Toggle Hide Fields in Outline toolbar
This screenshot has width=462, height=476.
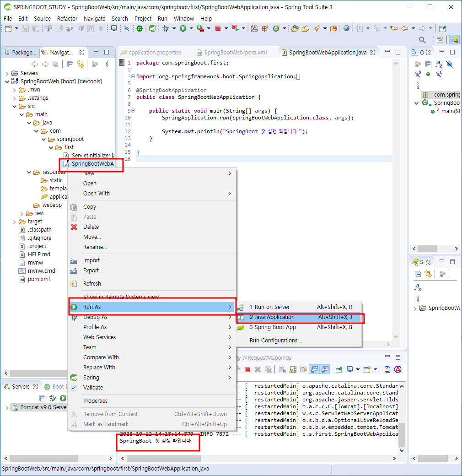click(x=449, y=65)
